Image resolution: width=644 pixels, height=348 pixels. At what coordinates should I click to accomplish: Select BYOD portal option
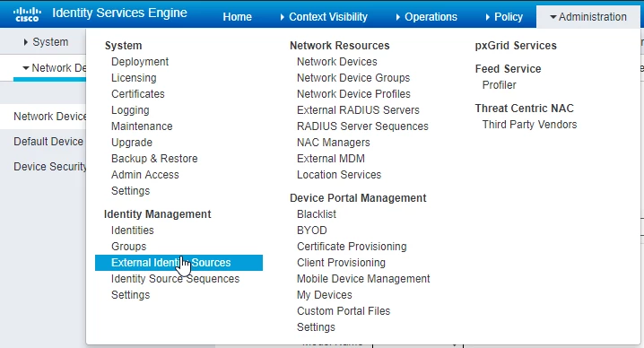pos(312,231)
